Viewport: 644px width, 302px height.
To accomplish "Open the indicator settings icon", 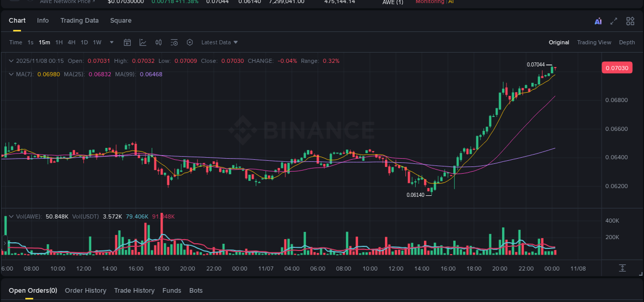I will point(174,42).
